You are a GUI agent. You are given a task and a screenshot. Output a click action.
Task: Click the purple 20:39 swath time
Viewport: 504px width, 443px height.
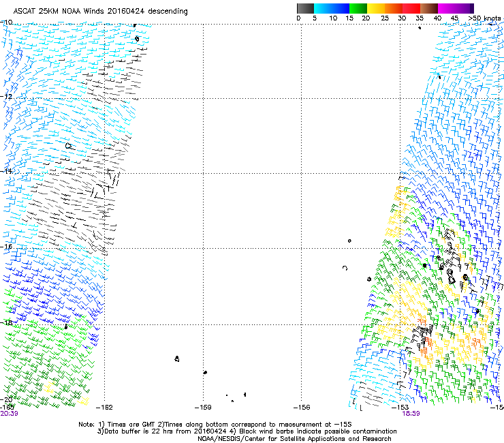[x=9, y=414]
